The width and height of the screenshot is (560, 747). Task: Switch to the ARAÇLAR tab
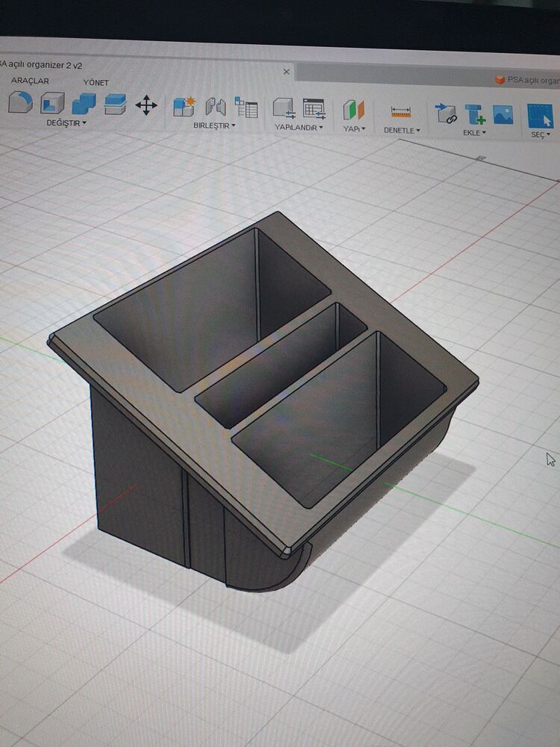[x=30, y=81]
